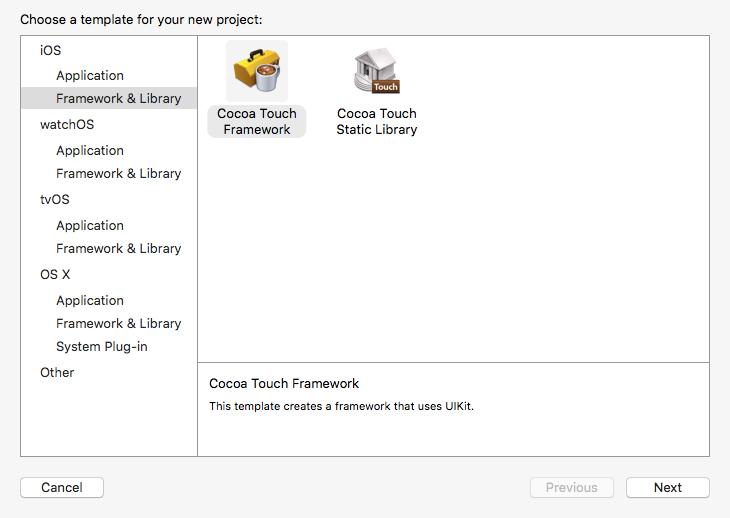Select the iOS category header
Image resolution: width=730 pixels, height=518 pixels.
pos(50,50)
